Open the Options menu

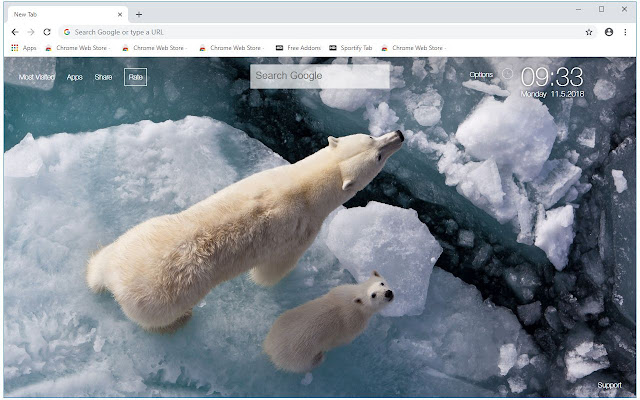[x=481, y=75]
